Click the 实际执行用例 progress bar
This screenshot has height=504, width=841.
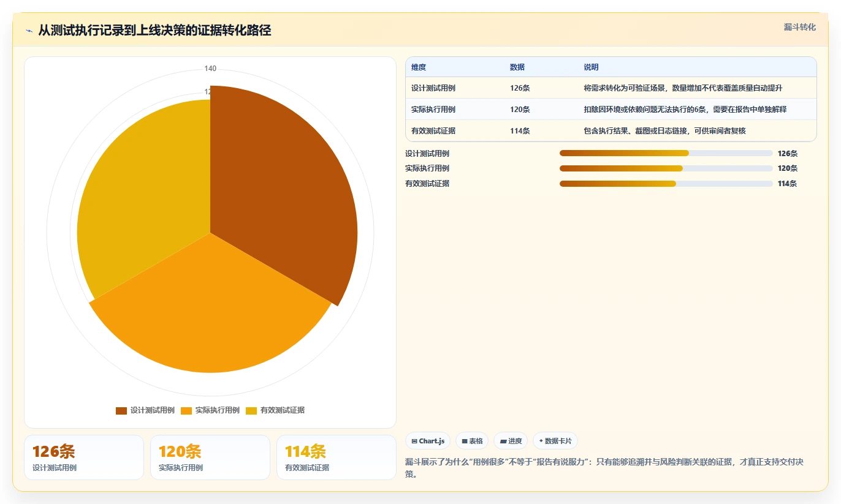(x=666, y=168)
